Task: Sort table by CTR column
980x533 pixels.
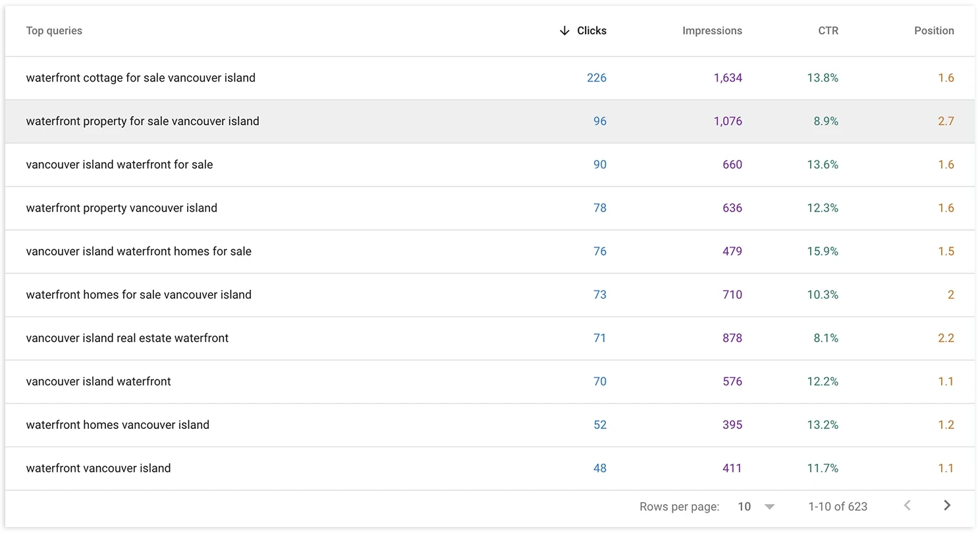Action: [x=828, y=31]
